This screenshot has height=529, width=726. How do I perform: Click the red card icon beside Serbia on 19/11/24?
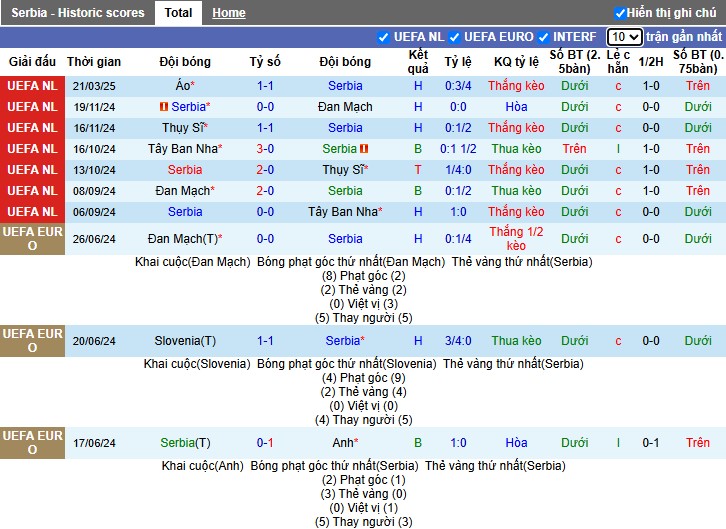(163, 107)
